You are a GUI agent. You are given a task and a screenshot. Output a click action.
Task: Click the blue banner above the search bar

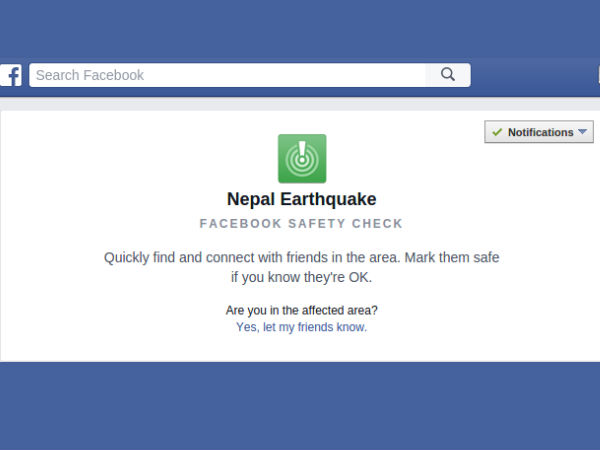coord(300,28)
